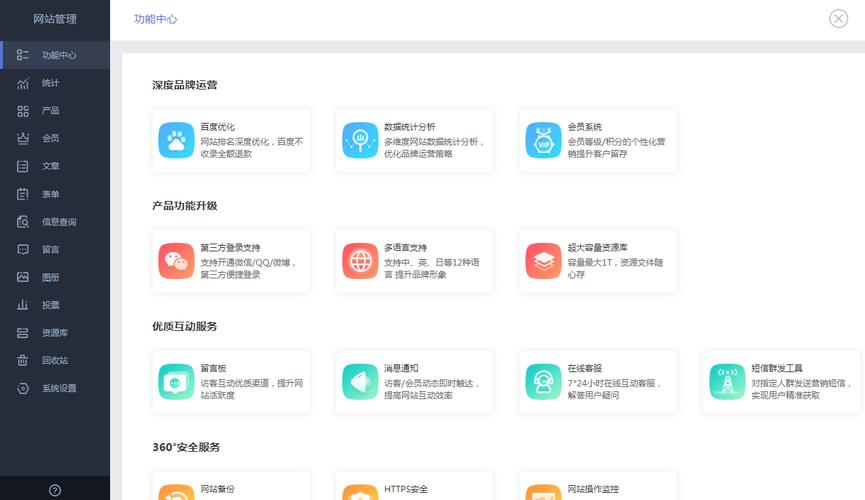
Task: Click the 深度品牌运营 section heading
Action: pos(185,85)
